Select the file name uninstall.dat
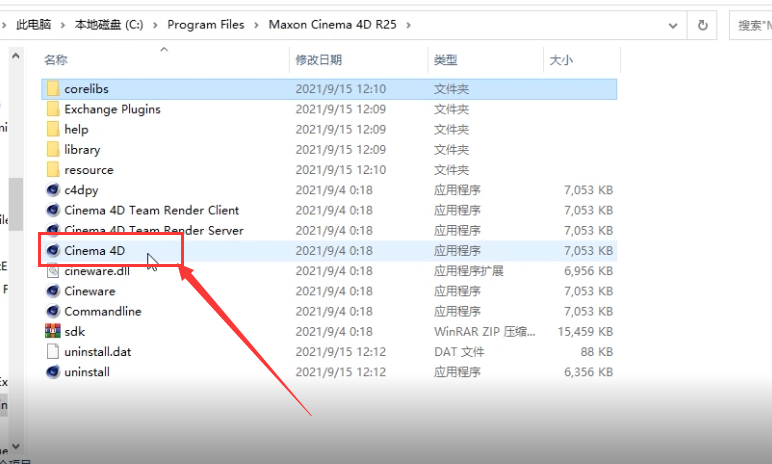 [98, 352]
